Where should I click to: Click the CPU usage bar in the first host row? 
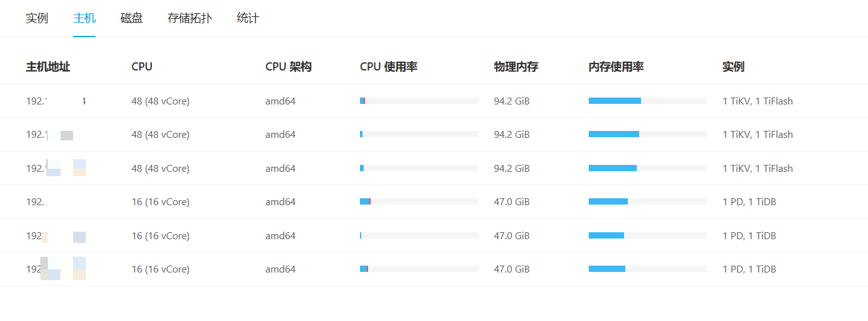pyautogui.click(x=419, y=101)
